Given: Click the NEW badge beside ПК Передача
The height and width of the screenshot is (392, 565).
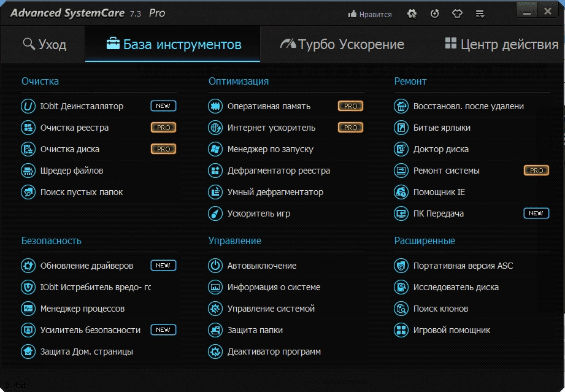Looking at the screenshot, I should coord(536,213).
